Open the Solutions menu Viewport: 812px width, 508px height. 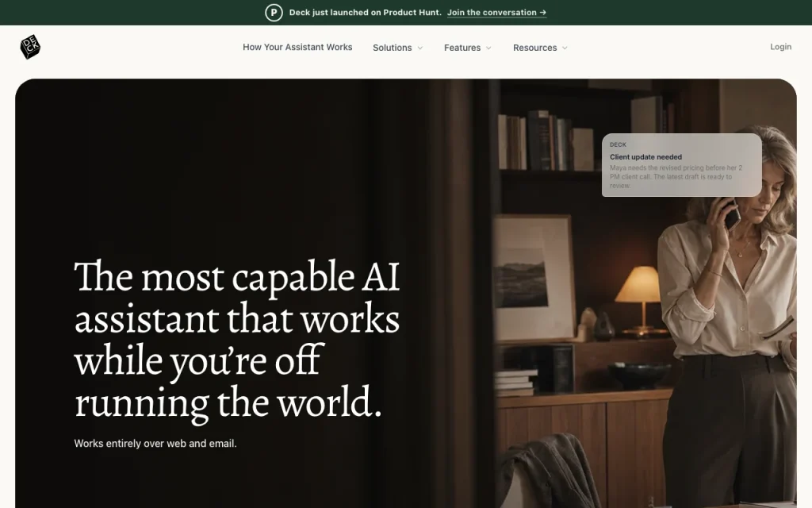tap(398, 48)
